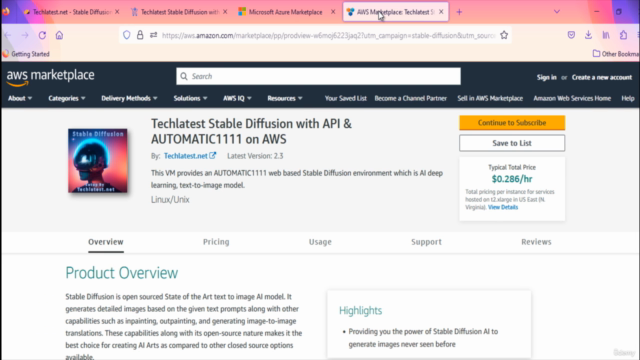640x360 pixels.
Task: Open Sell in AWS Marketplace
Action: tap(490, 98)
